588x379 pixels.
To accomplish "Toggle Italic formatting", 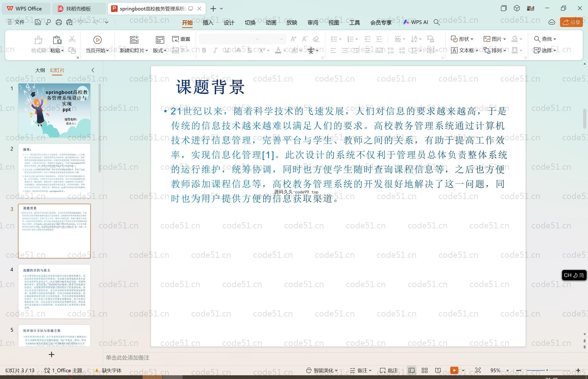I will [215, 50].
